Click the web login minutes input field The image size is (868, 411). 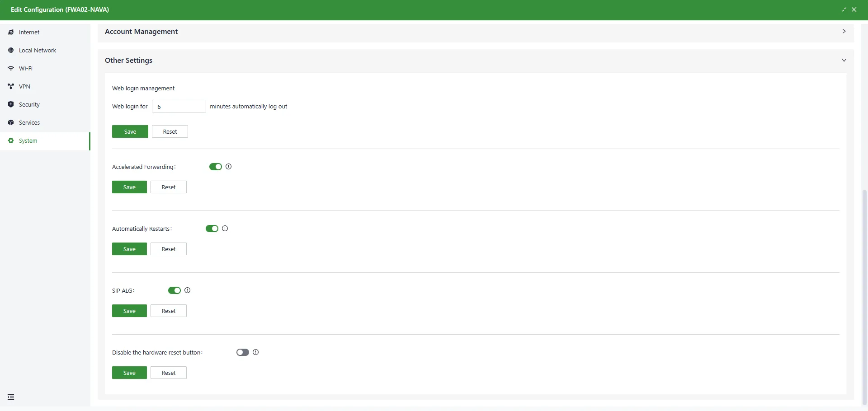point(179,106)
